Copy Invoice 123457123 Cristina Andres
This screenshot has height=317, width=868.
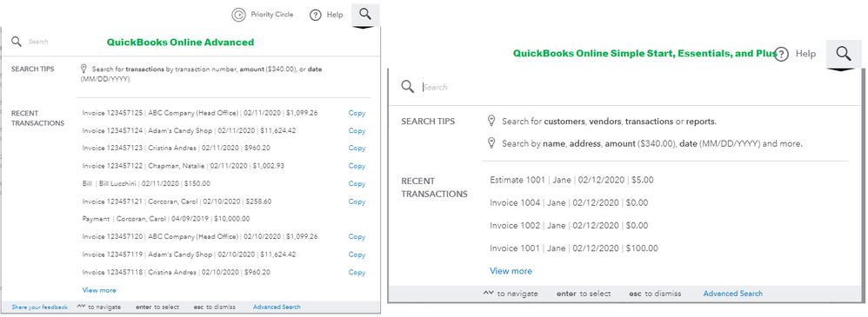pos(357,149)
